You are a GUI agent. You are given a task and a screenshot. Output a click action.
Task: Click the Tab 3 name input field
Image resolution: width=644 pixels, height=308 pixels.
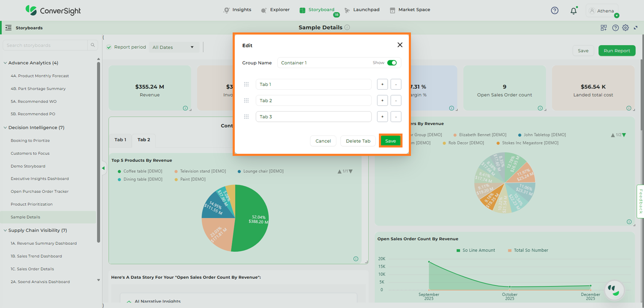(x=313, y=117)
